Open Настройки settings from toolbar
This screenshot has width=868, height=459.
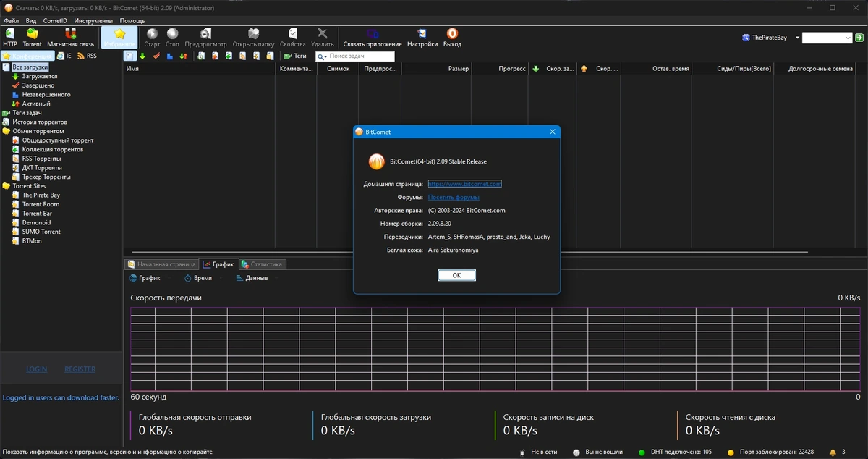click(422, 38)
